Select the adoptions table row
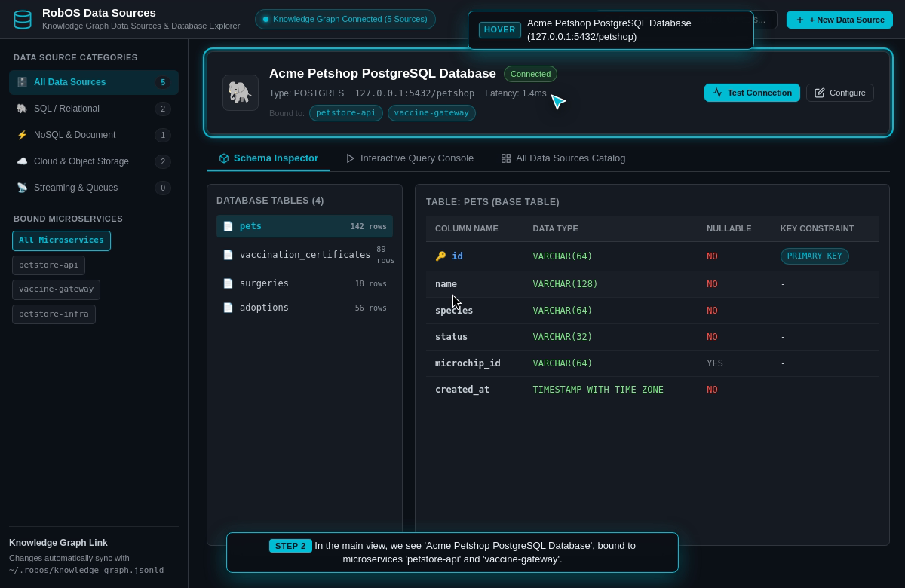This screenshot has height=588, width=905. [x=305, y=308]
